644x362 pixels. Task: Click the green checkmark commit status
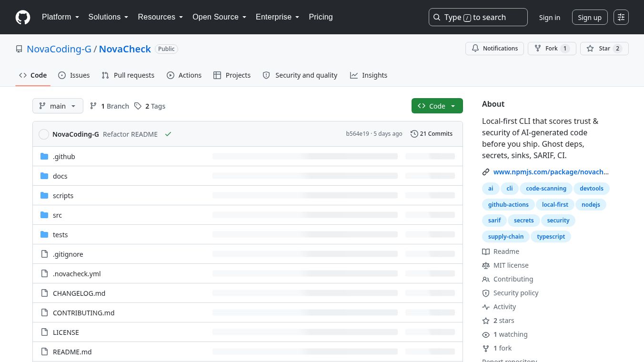168,134
